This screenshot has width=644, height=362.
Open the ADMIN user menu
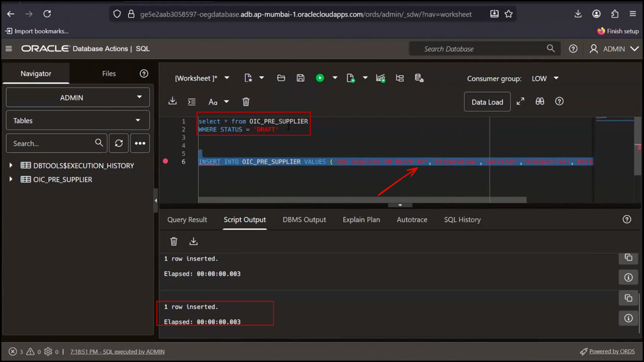[x=614, y=49]
